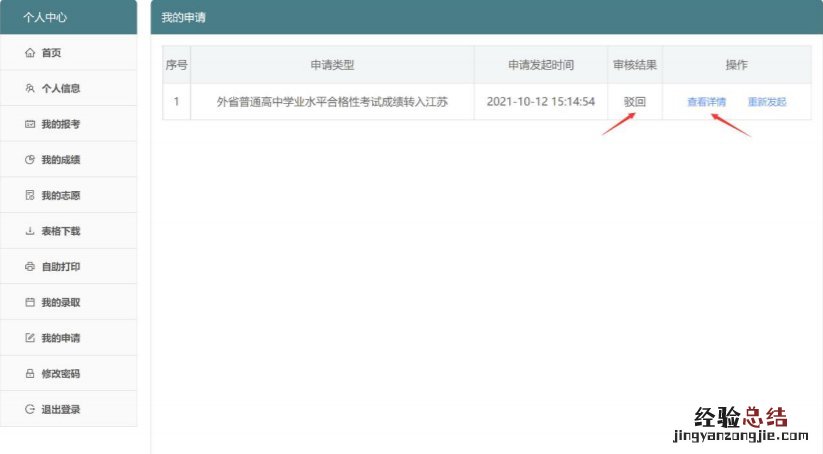This screenshot has height=454, width=823.
Task: Go to 个人信息 in sidebar
Action: (x=68, y=88)
